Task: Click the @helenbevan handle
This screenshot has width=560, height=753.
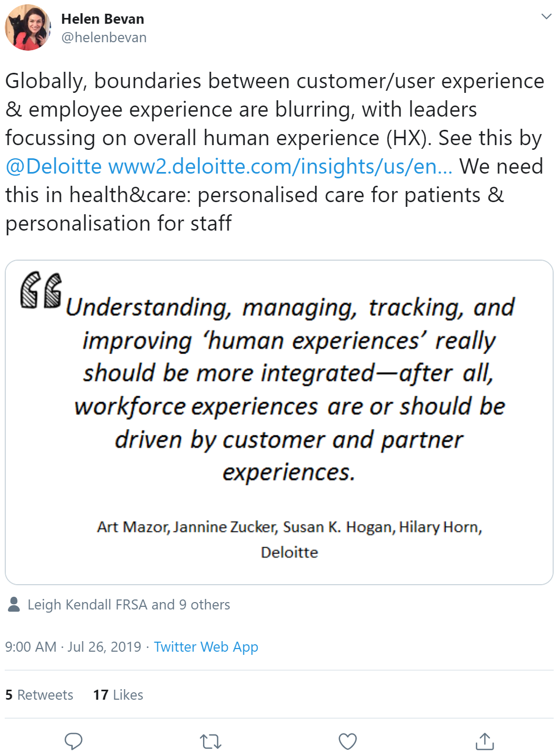Action: click(x=104, y=37)
